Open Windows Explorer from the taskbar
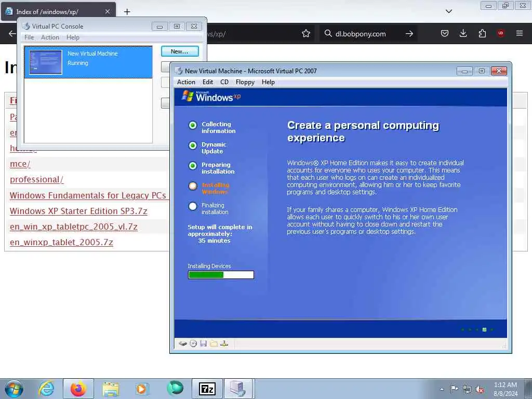 click(111, 389)
